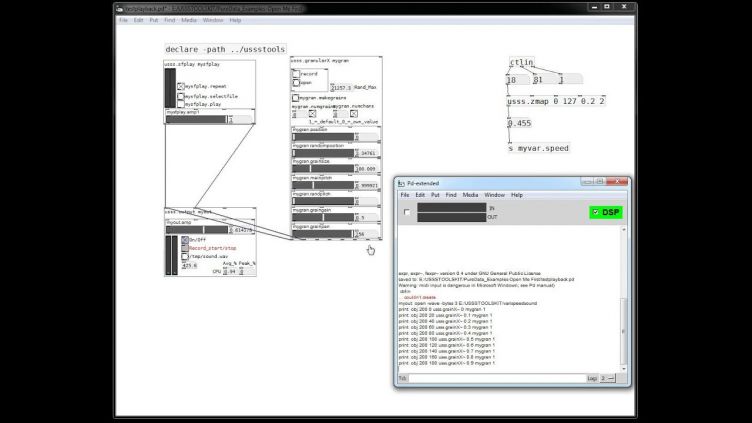
Task: Open Help menu in patch window
Action: tap(235, 20)
